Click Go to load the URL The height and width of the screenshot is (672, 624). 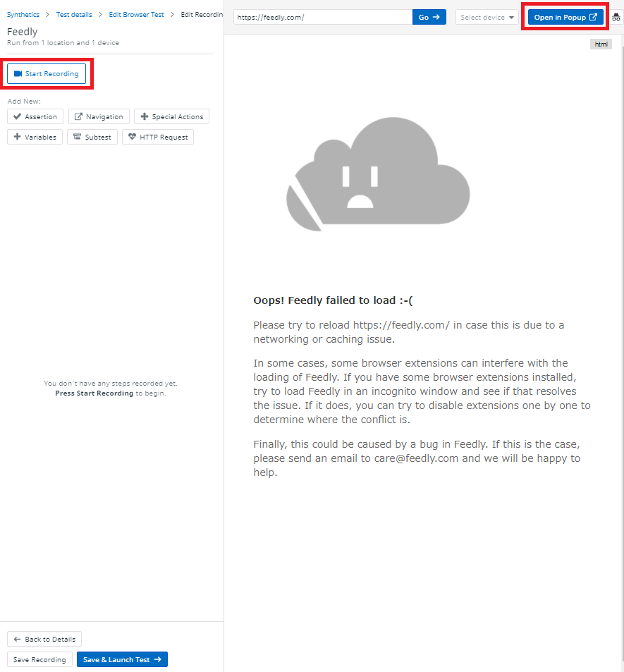pyautogui.click(x=429, y=17)
